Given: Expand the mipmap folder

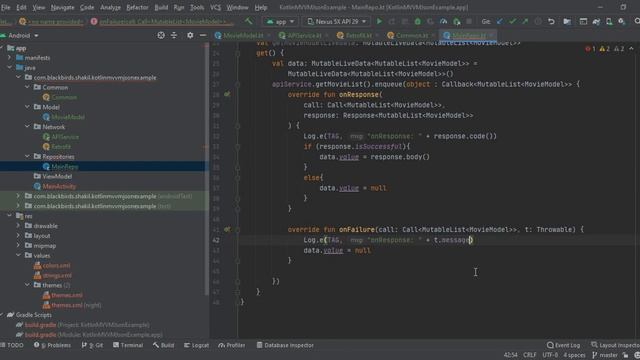Looking at the screenshot, I should [x=18, y=245].
